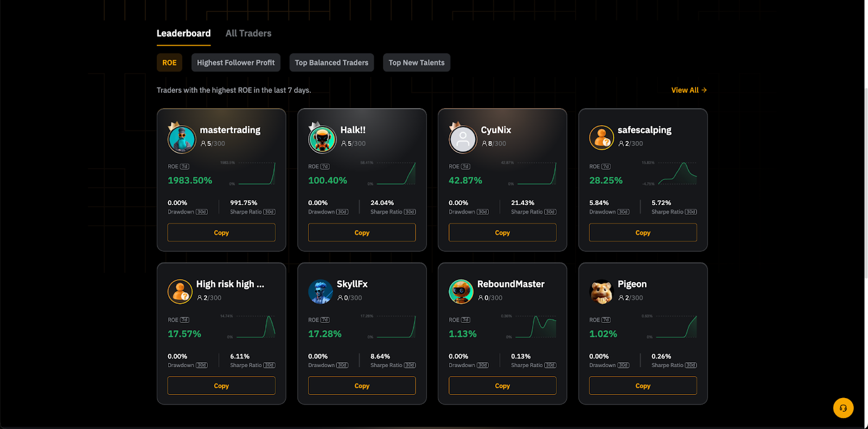Click the Pigeon trader name
868x429 pixels.
click(632, 284)
